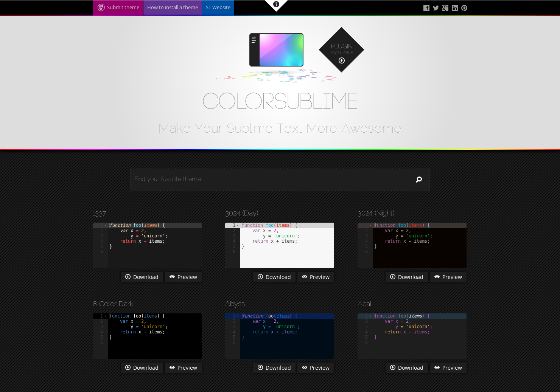
Task: Navigate to ST Website
Action: click(218, 7)
